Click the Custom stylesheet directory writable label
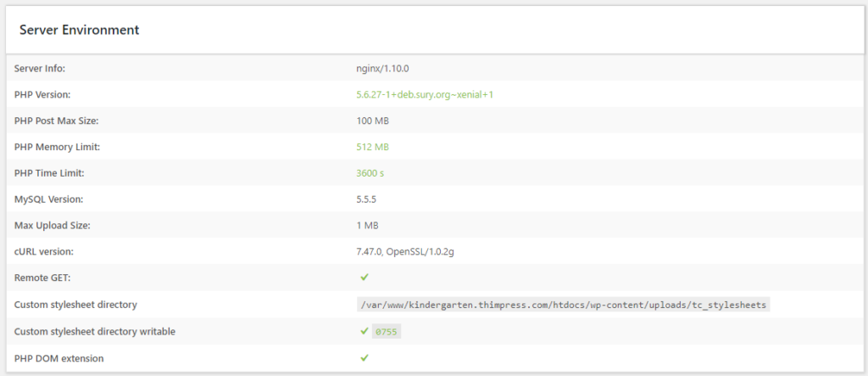The image size is (868, 376). coord(95,331)
